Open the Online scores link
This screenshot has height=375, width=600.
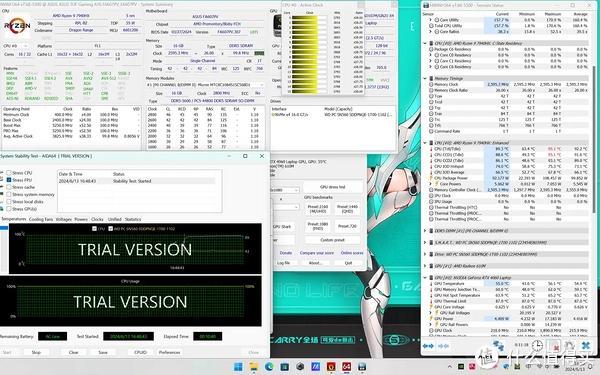[352, 253]
